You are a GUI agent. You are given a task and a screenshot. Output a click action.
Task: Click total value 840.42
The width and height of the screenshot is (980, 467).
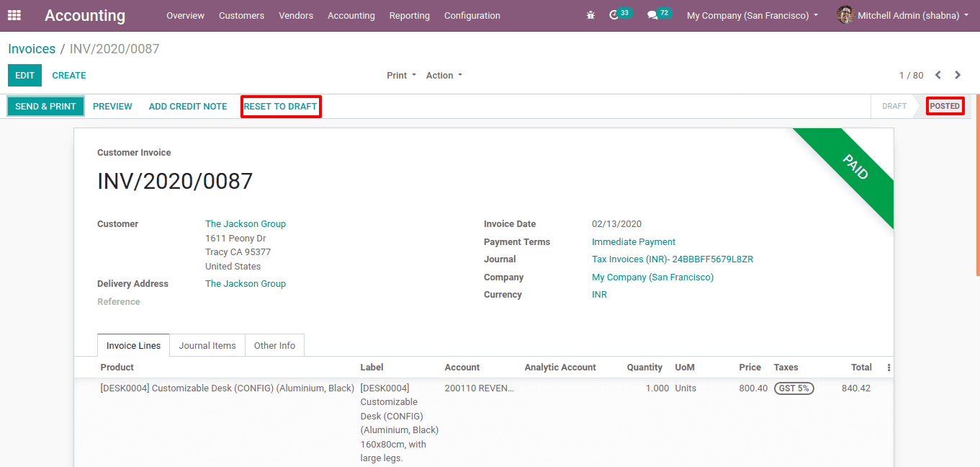pos(856,388)
